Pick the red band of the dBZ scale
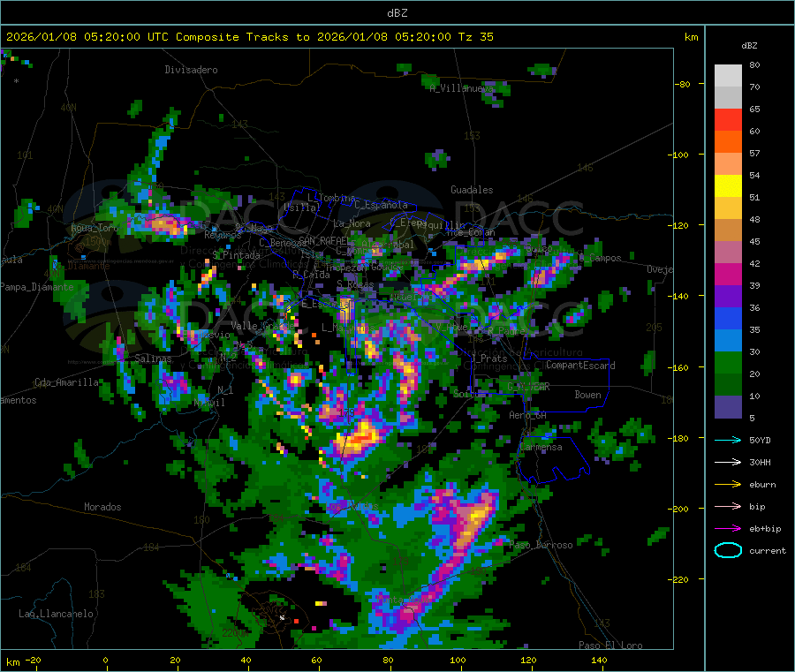795x672 pixels. click(728, 119)
